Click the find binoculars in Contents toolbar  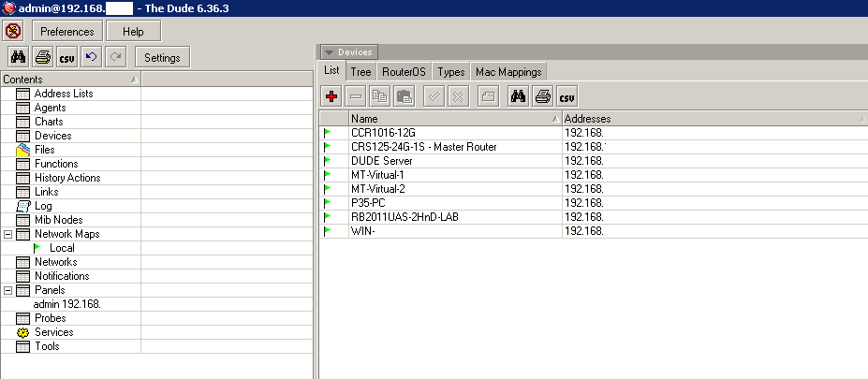tap(20, 57)
